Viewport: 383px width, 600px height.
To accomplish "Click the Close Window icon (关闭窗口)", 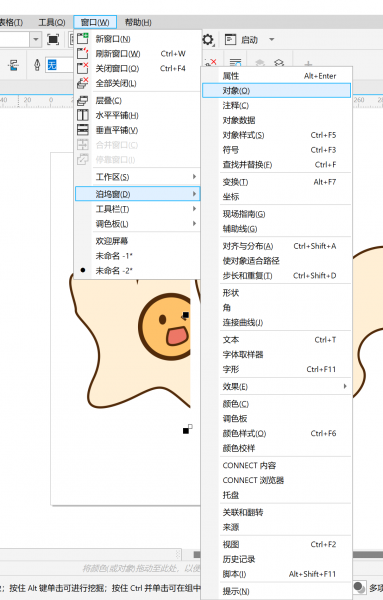I will (x=83, y=68).
